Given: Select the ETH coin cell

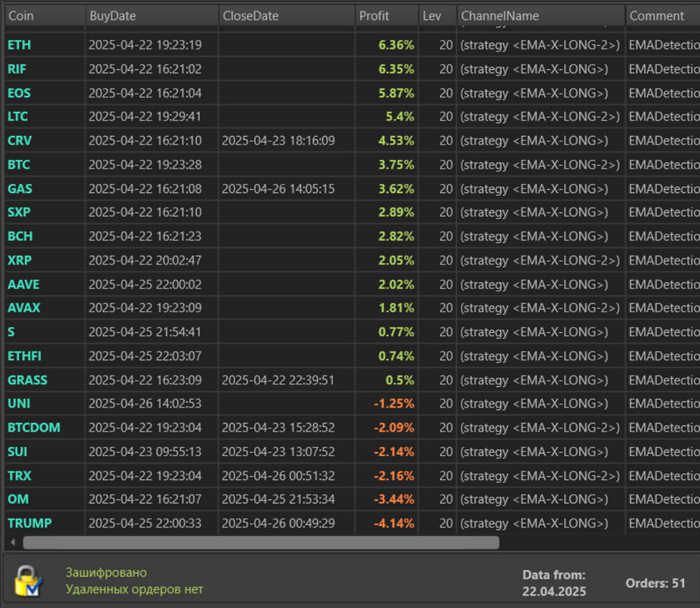Looking at the screenshot, I should click(45, 45).
